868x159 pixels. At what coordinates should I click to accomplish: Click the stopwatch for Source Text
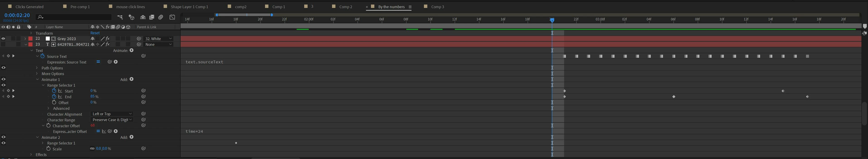43,56
